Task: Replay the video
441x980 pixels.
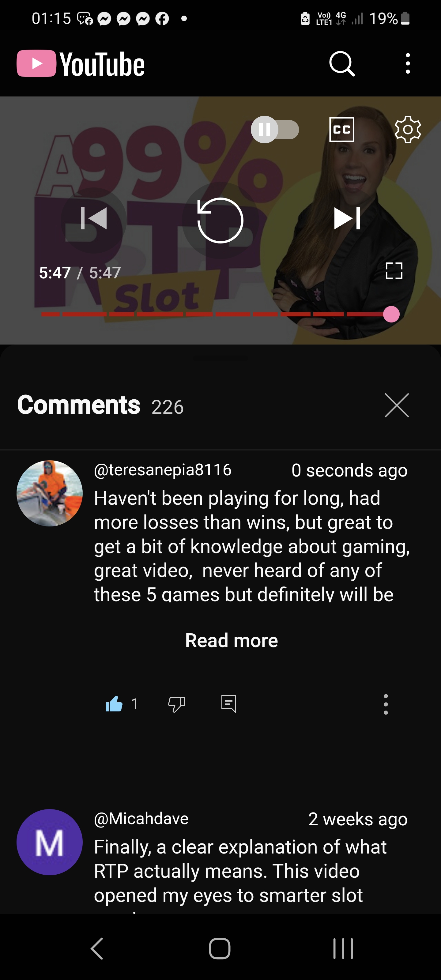Action: (220, 220)
